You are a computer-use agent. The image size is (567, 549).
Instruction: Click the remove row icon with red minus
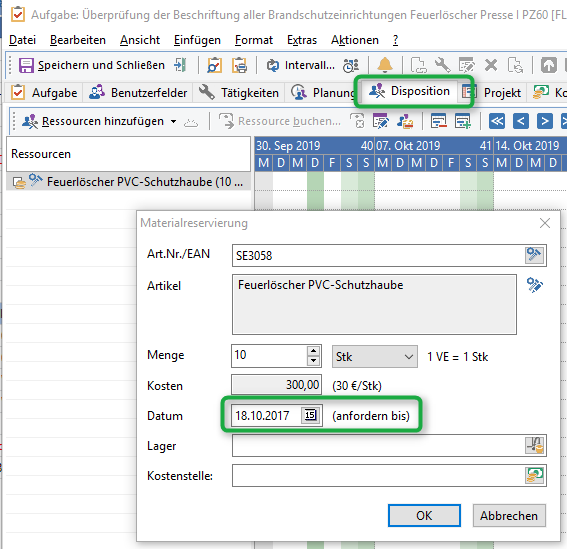point(439,121)
